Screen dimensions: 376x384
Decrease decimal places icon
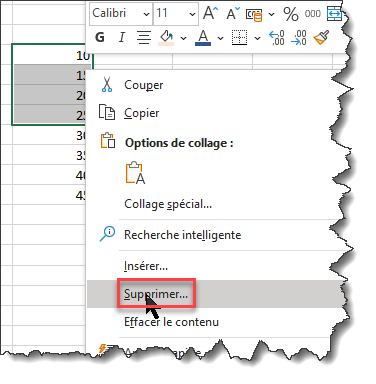click(x=299, y=38)
